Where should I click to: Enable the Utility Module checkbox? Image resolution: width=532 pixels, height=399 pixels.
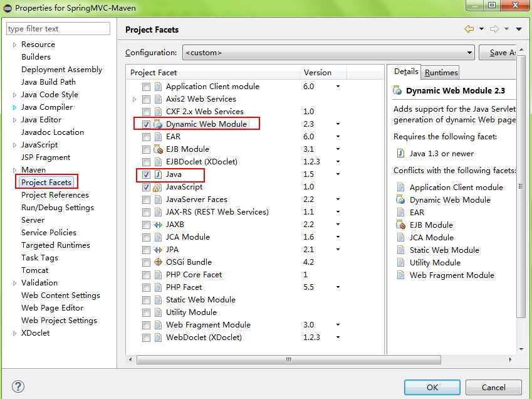click(146, 313)
